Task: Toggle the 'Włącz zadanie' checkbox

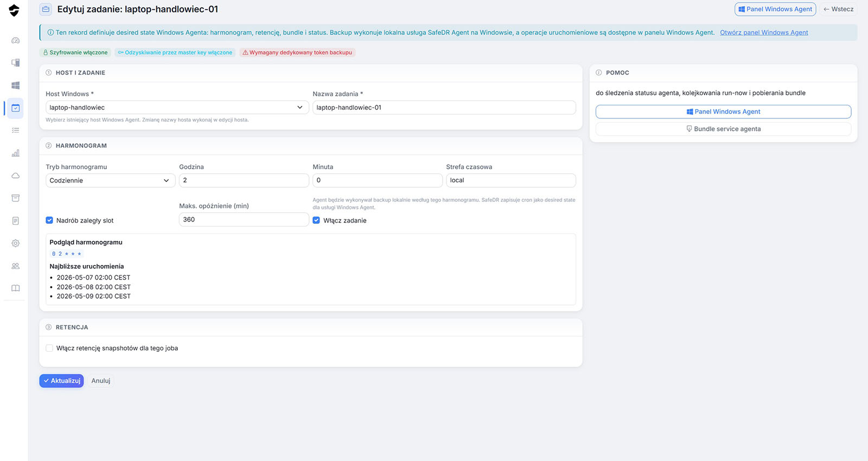Action: tap(316, 220)
